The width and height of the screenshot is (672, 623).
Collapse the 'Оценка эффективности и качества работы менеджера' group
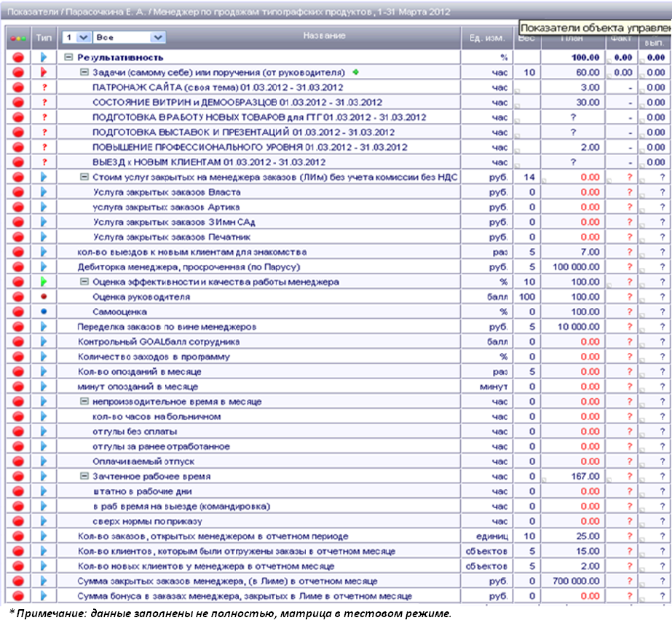pos(84,282)
